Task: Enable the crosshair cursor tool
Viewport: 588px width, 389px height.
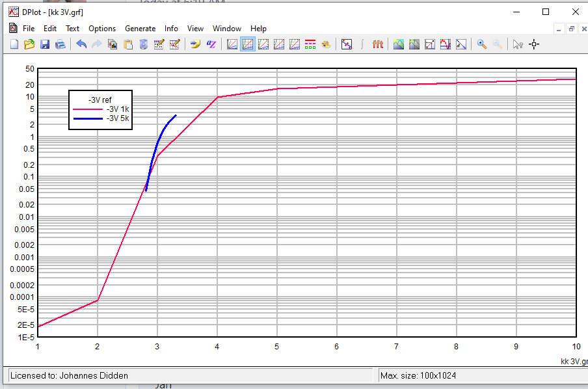Action: click(534, 44)
